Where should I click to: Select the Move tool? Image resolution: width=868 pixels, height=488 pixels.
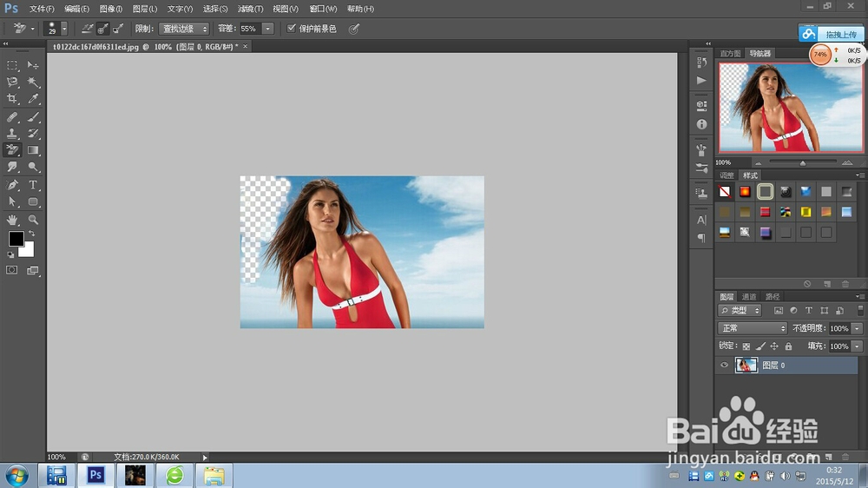point(33,65)
